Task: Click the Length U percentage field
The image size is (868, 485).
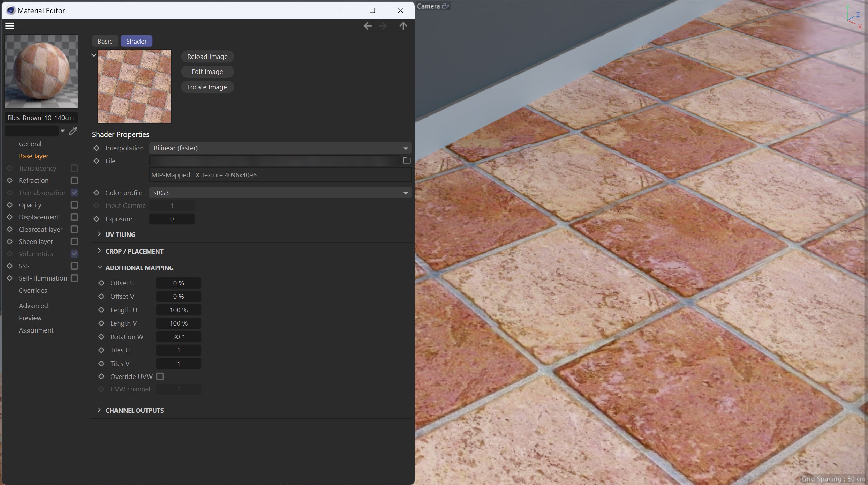Action: point(179,310)
